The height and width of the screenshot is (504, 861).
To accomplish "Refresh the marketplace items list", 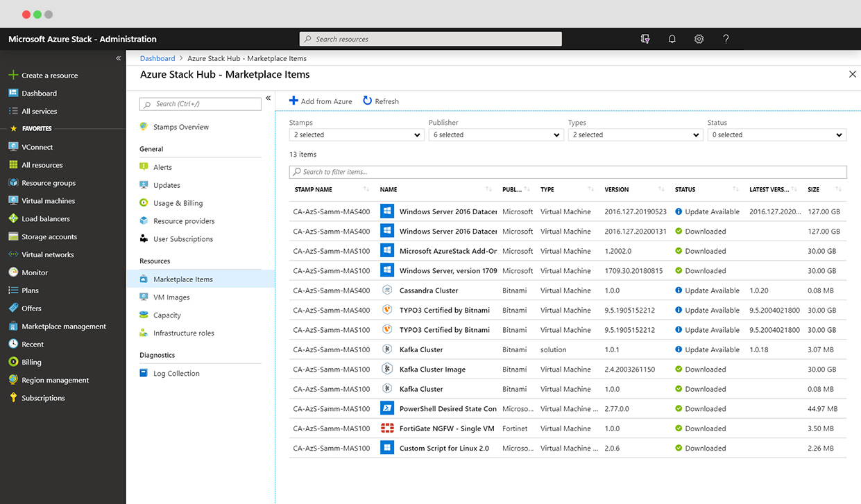I will pyautogui.click(x=380, y=101).
